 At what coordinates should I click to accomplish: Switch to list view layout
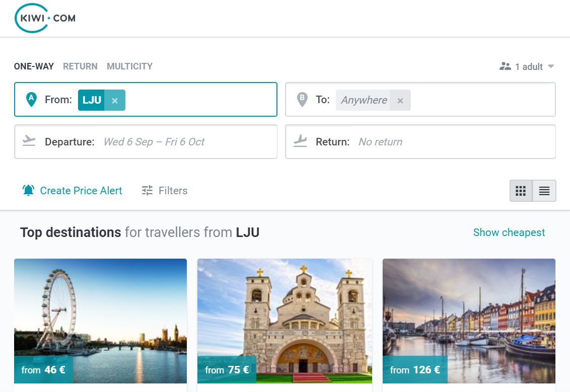544,191
